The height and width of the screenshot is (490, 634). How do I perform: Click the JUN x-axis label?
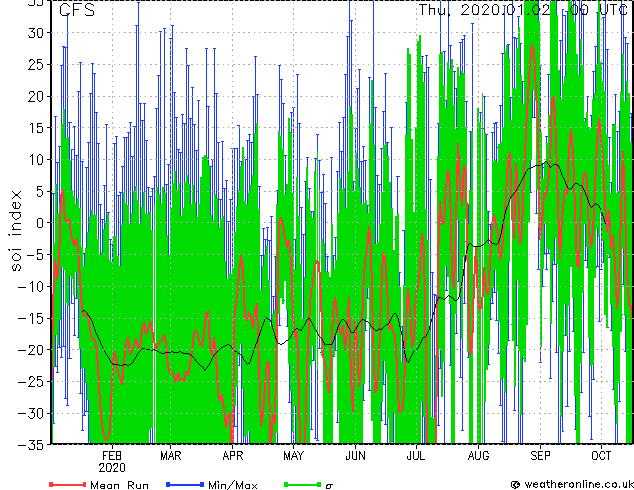(355, 456)
